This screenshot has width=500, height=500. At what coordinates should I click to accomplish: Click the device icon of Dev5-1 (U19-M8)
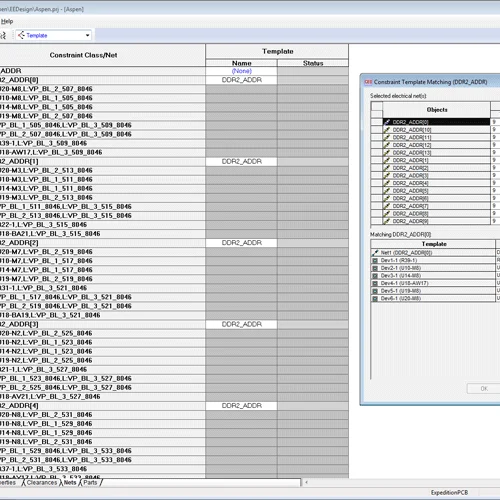pyautogui.click(x=375, y=291)
